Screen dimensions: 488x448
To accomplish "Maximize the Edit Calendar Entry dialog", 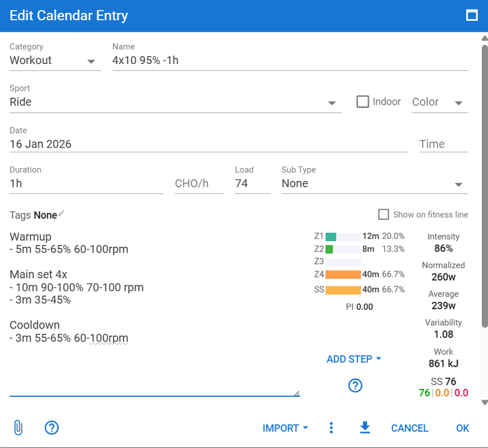I will (472, 16).
